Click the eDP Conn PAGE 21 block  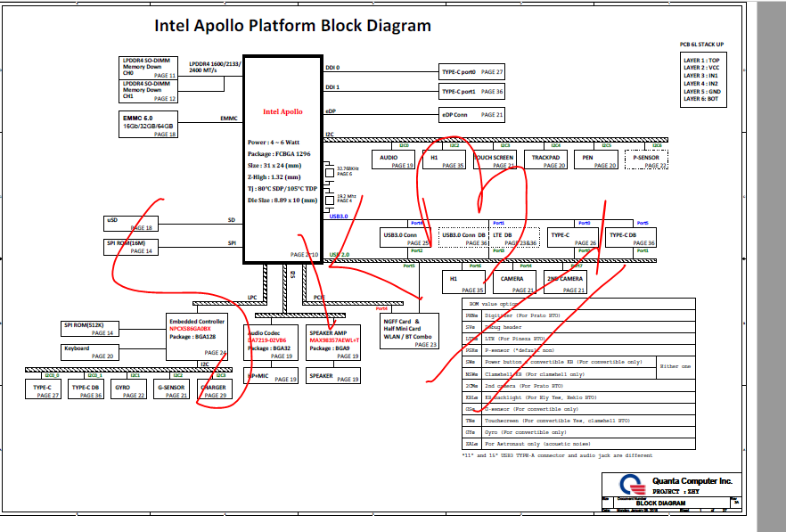(471, 115)
